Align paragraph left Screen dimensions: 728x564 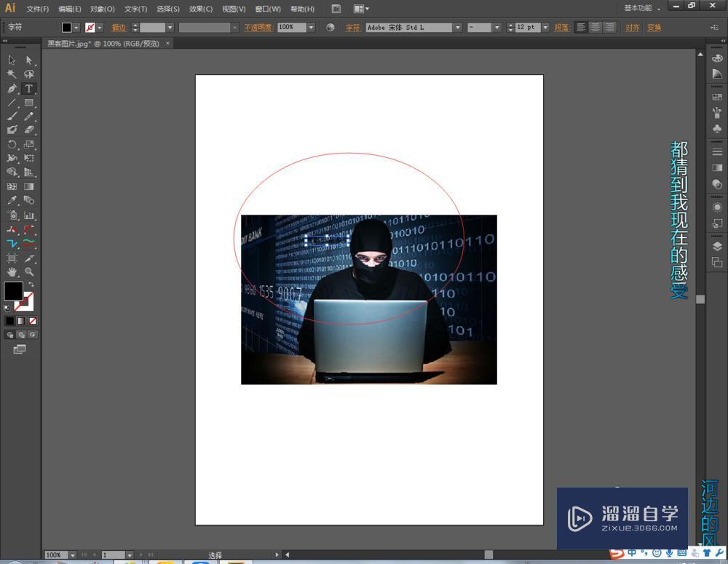coord(581,28)
